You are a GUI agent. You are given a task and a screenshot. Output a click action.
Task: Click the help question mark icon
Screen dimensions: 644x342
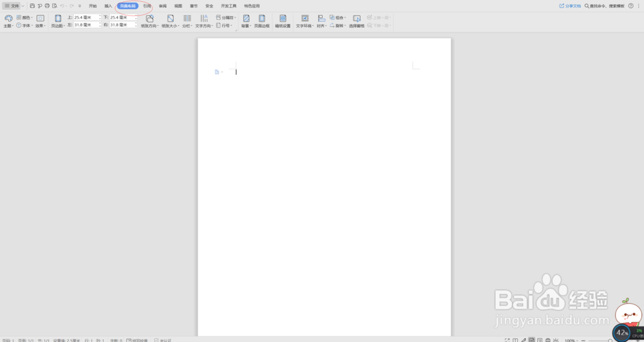click(x=631, y=6)
